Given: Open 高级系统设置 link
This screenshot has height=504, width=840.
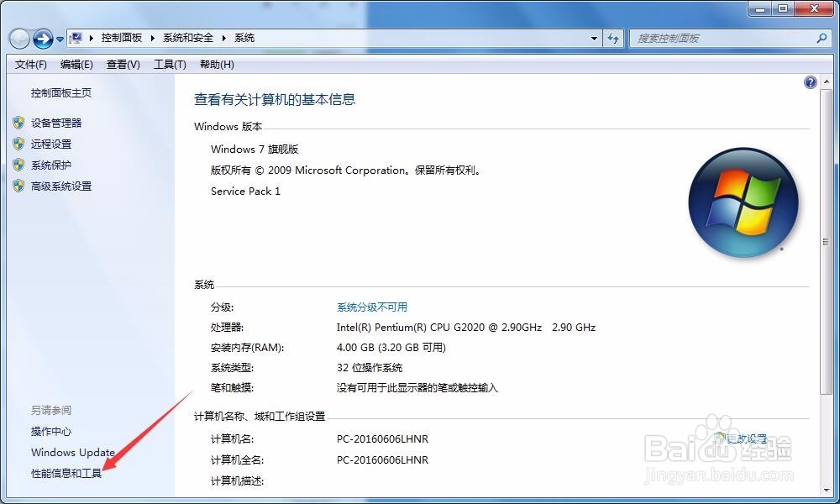Looking at the screenshot, I should (x=61, y=186).
